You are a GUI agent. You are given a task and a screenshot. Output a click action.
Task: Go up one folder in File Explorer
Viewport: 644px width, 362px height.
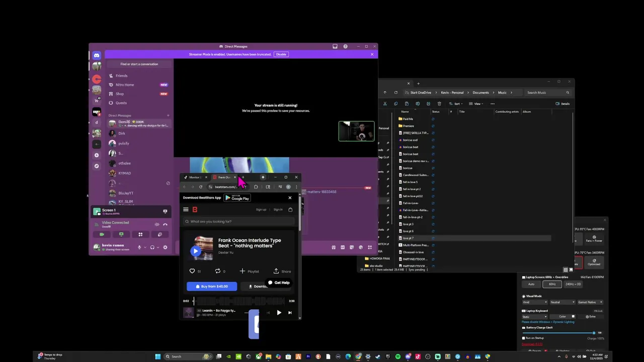pyautogui.click(x=385, y=93)
